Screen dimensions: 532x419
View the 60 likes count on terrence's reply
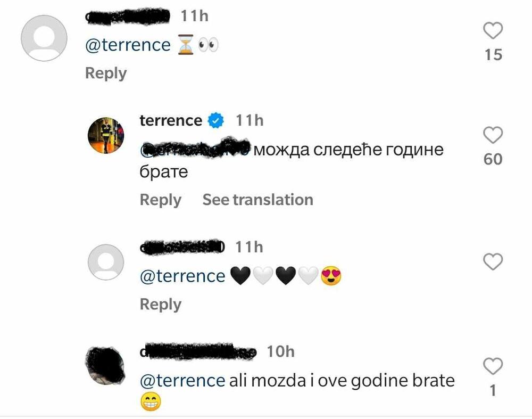coord(493,159)
